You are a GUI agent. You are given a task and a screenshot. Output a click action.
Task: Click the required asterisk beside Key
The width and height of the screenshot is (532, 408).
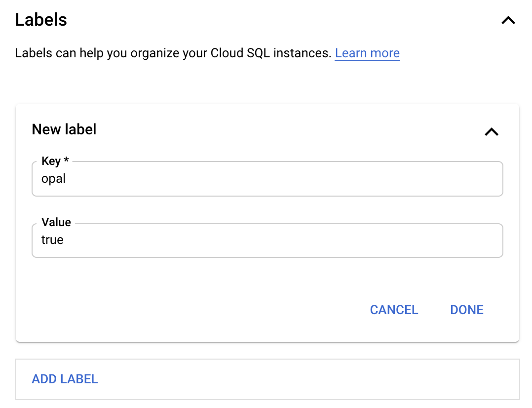[66, 161]
